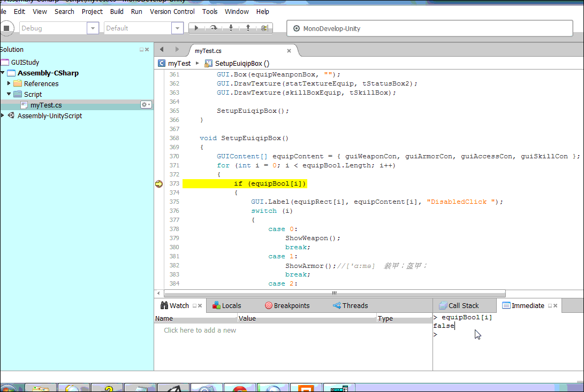Open the Debug configuration dropdown arrow

coord(93,28)
